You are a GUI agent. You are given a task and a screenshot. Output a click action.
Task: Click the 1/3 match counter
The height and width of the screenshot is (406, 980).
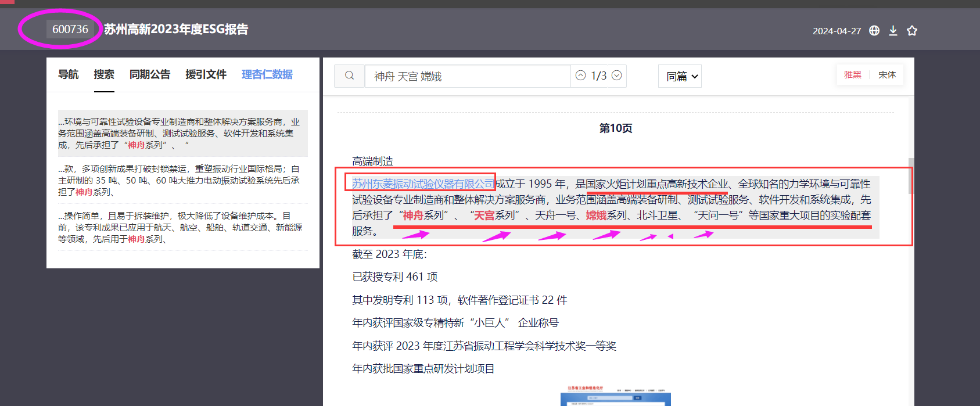coord(598,76)
